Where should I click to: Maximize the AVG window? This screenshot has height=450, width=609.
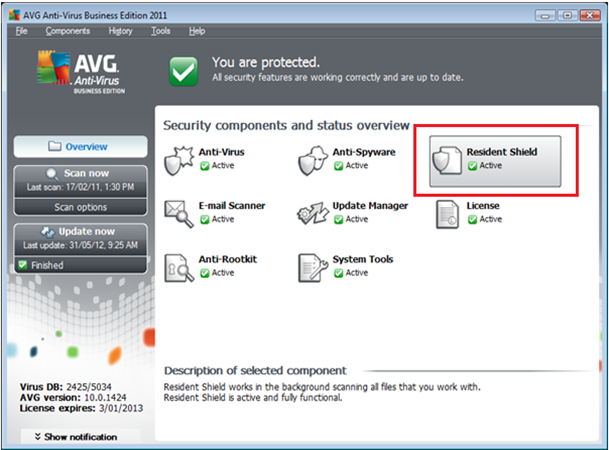(x=567, y=16)
